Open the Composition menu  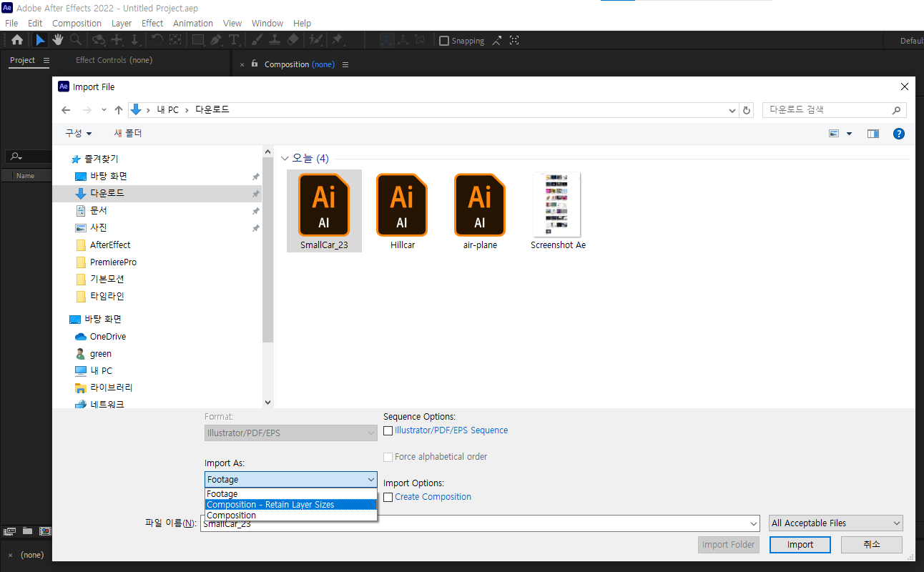(77, 23)
